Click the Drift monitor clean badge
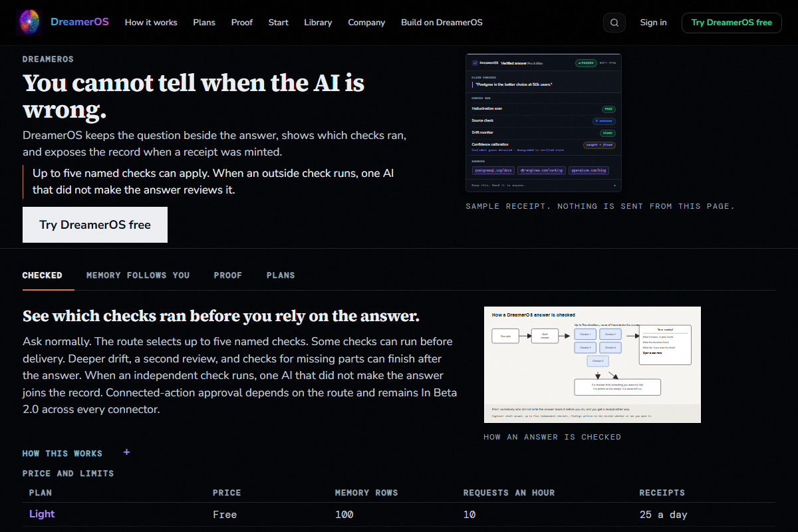This screenshot has width=798, height=532. (608, 133)
